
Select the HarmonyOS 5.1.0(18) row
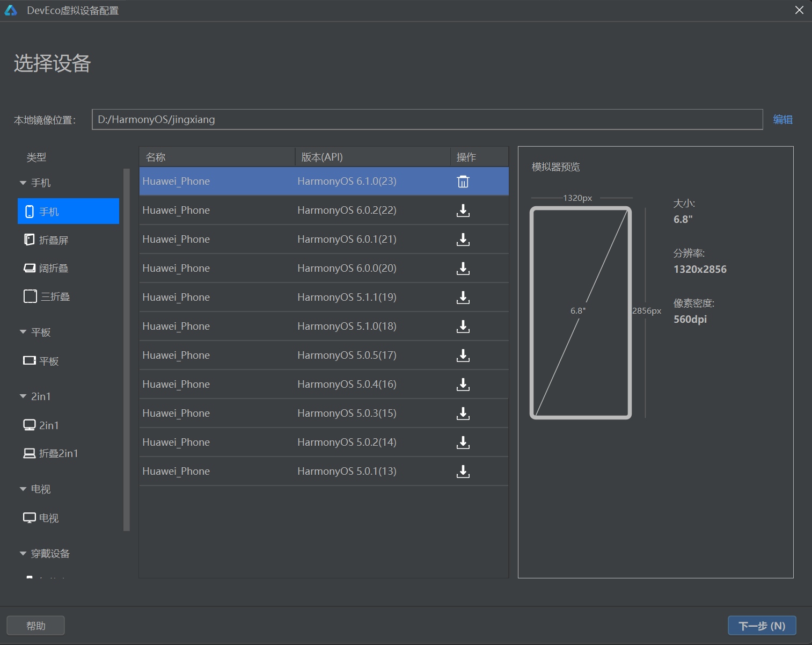[324, 327]
